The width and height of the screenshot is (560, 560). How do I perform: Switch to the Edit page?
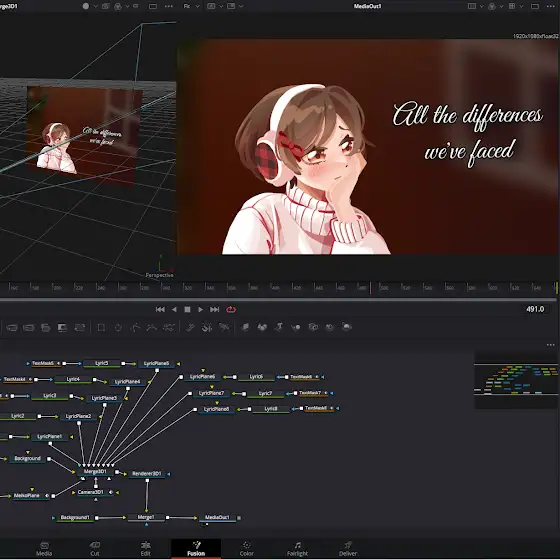(x=145, y=549)
